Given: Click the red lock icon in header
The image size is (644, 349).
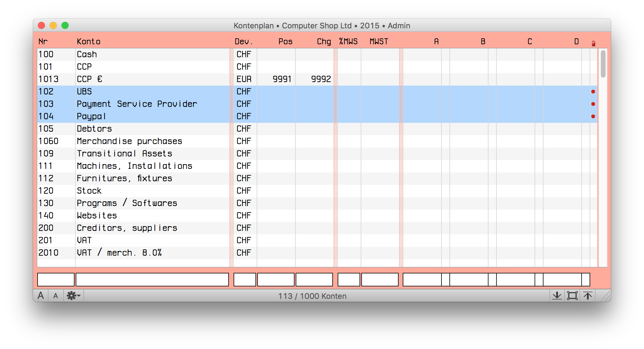Looking at the screenshot, I should (593, 43).
